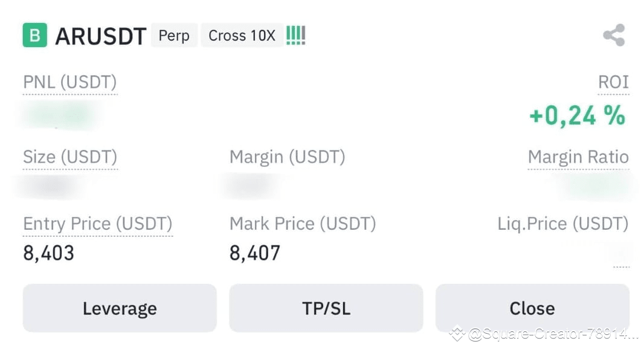
Task: Tap the Size (USDT) label
Action: [x=70, y=157]
